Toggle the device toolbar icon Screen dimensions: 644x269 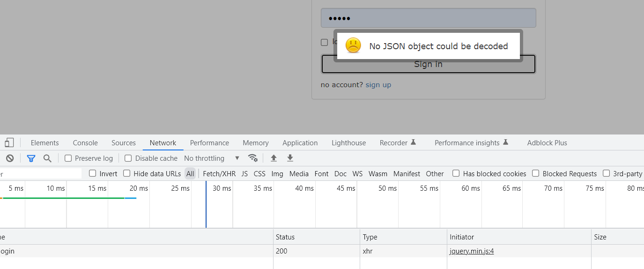9,142
